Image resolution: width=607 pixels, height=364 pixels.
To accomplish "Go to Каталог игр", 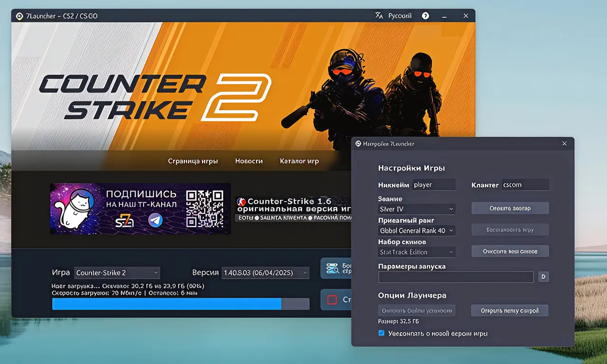I will tap(299, 161).
